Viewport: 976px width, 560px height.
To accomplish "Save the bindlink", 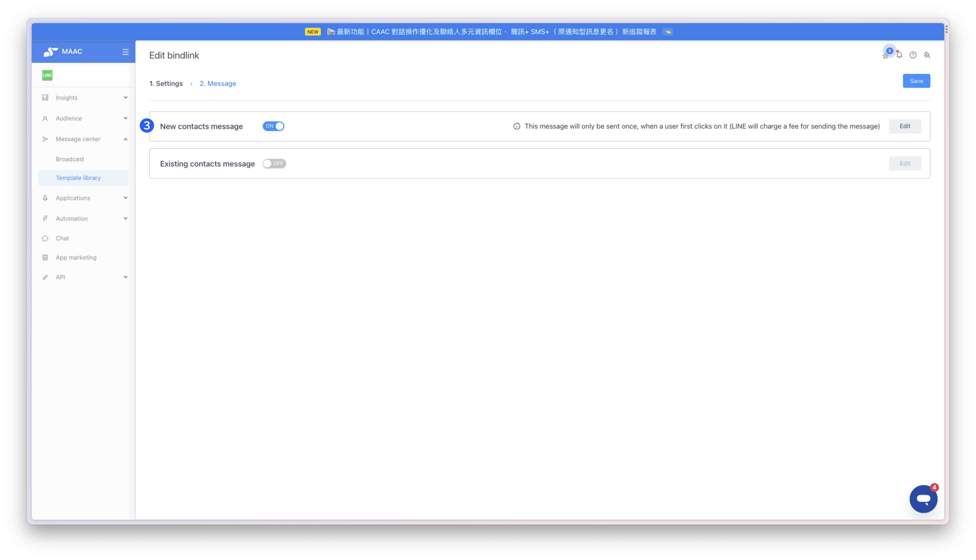I will (916, 81).
